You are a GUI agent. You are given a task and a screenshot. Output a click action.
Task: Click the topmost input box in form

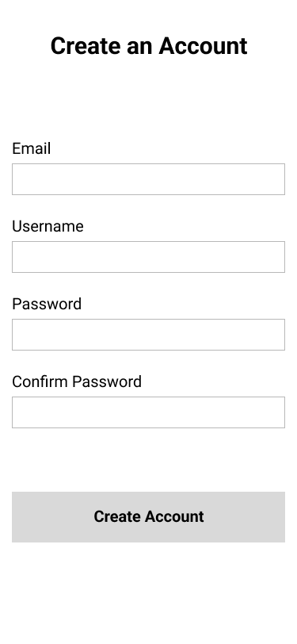[148, 179]
